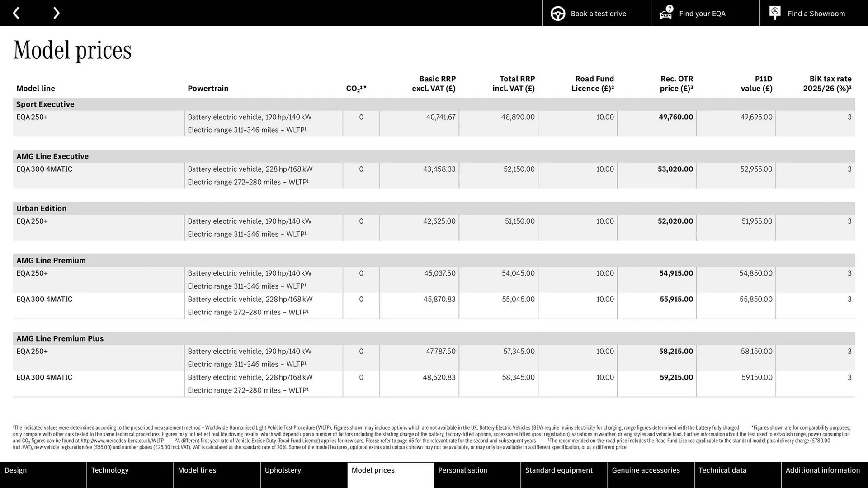
Task: Click the steering wheel test drive icon
Action: click(557, 13)
